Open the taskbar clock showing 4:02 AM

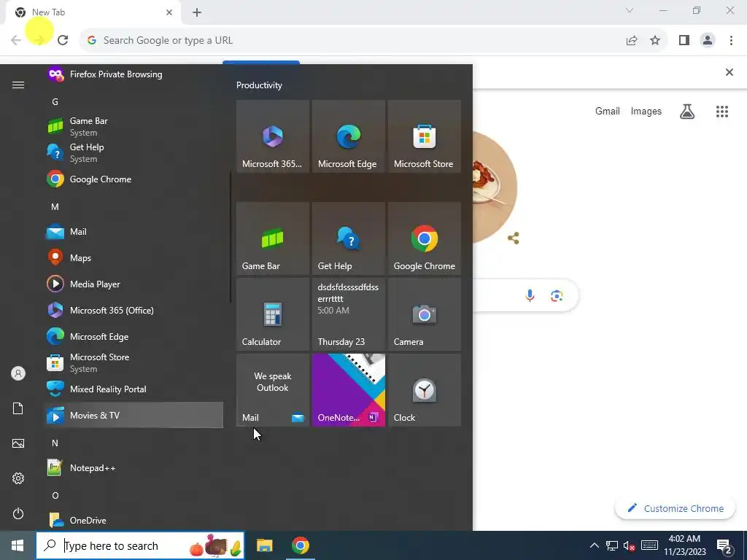[684, 545]
